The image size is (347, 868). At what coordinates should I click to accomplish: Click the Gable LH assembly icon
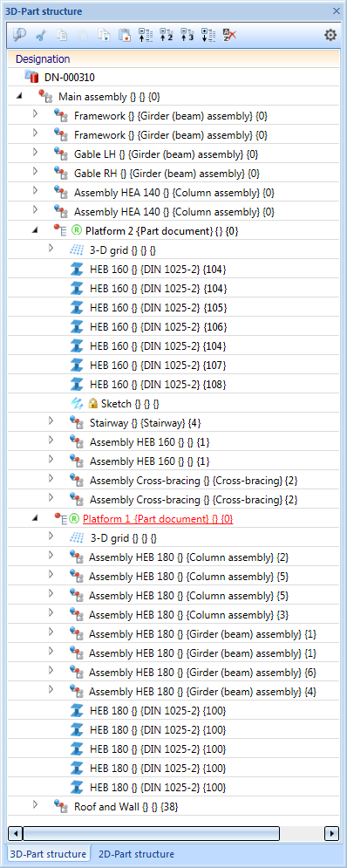(x=60, y=154)
